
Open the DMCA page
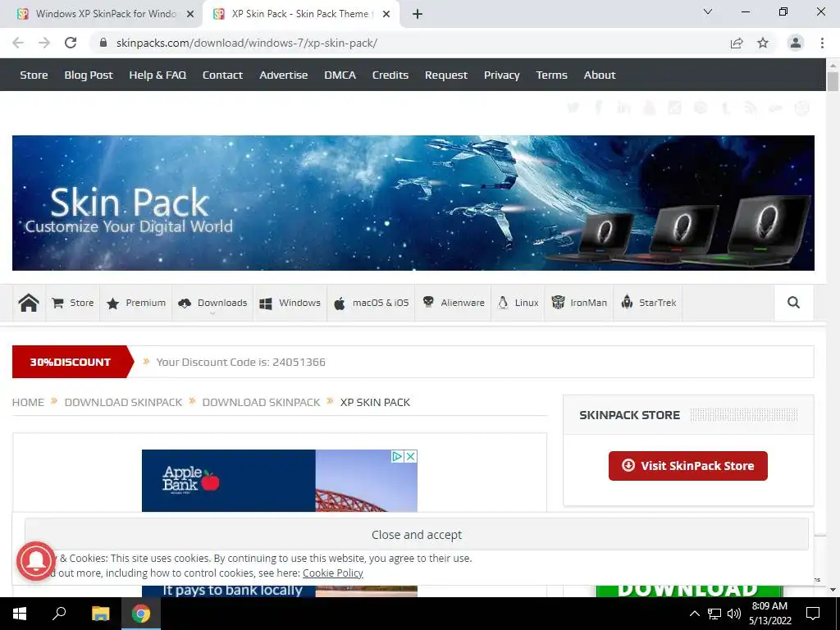coord(340,75)
